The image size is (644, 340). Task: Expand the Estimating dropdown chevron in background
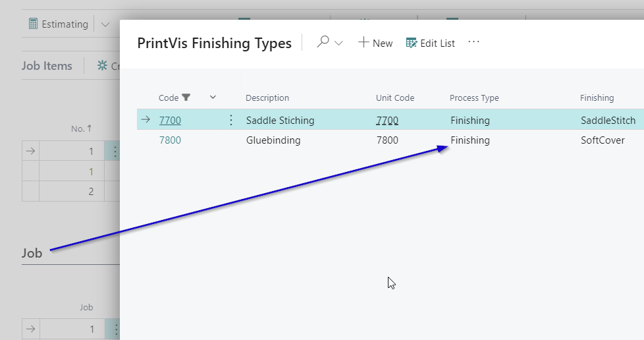(105, 24)
